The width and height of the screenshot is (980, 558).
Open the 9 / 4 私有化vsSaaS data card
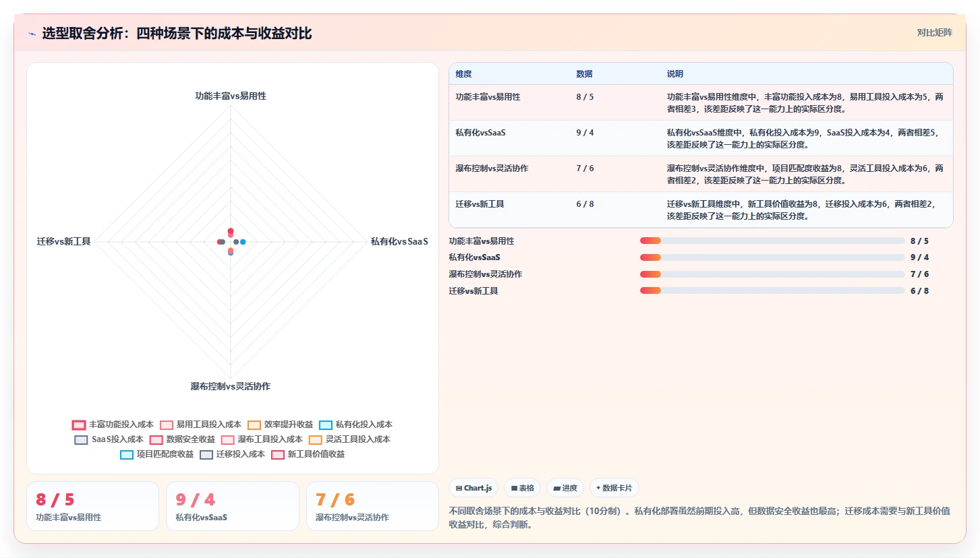point(233,506)
